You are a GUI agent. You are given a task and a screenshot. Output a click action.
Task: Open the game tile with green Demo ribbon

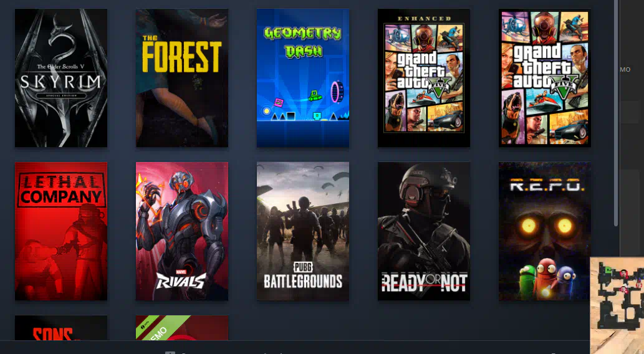182,328
